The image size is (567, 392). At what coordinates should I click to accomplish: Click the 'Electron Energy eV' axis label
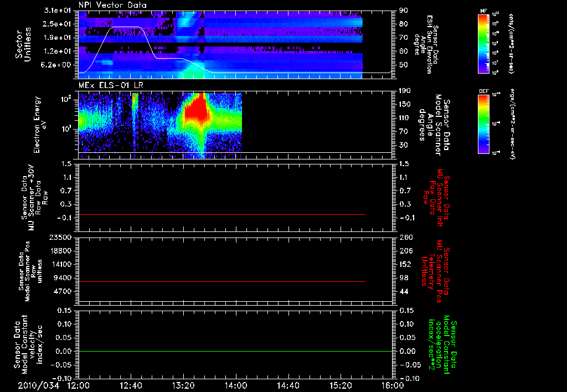39,125
